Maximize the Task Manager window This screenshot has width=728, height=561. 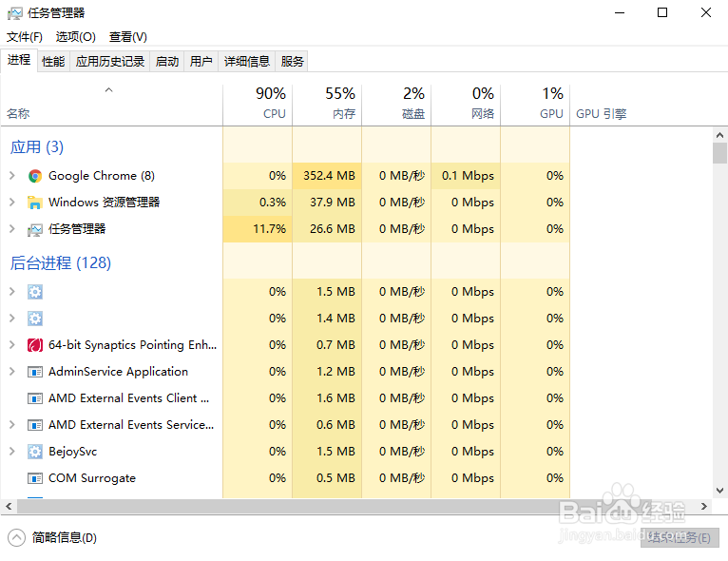(662, 12)
